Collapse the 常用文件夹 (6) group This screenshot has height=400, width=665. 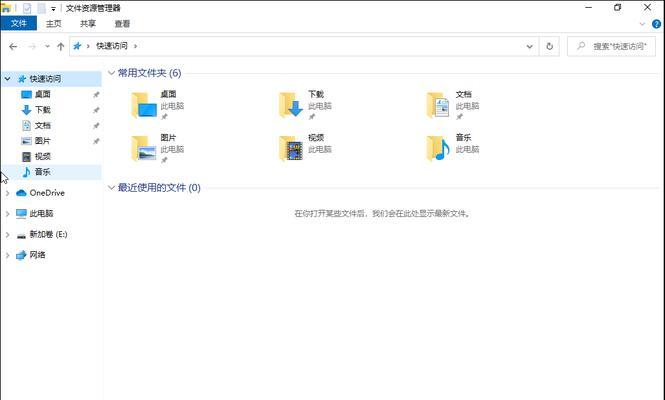[112, 73]
